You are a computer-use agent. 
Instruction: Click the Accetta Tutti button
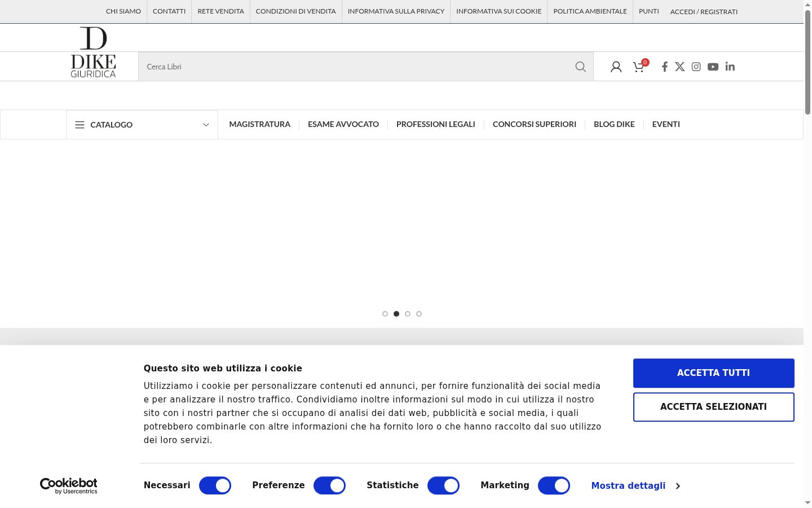tap(714, 373)
